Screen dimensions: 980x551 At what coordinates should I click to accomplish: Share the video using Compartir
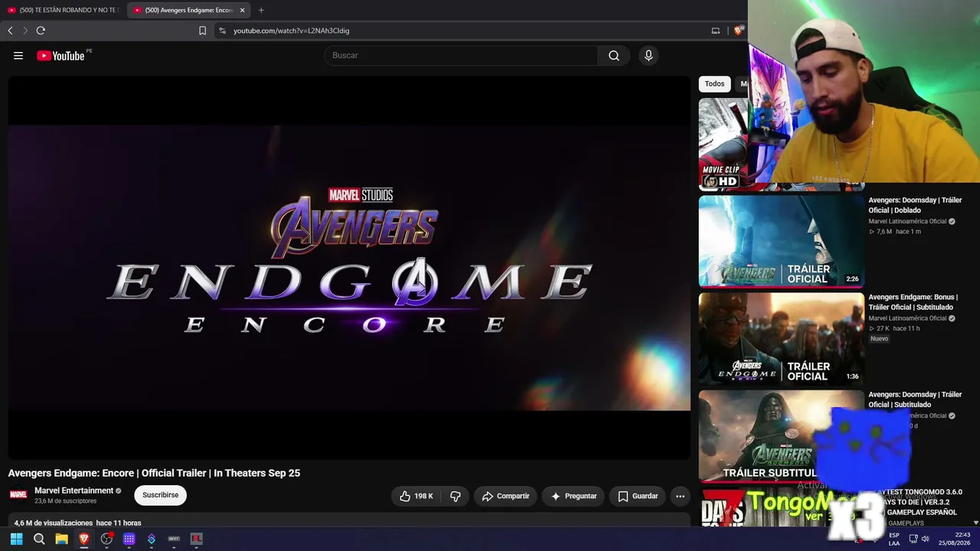point(505,496)
